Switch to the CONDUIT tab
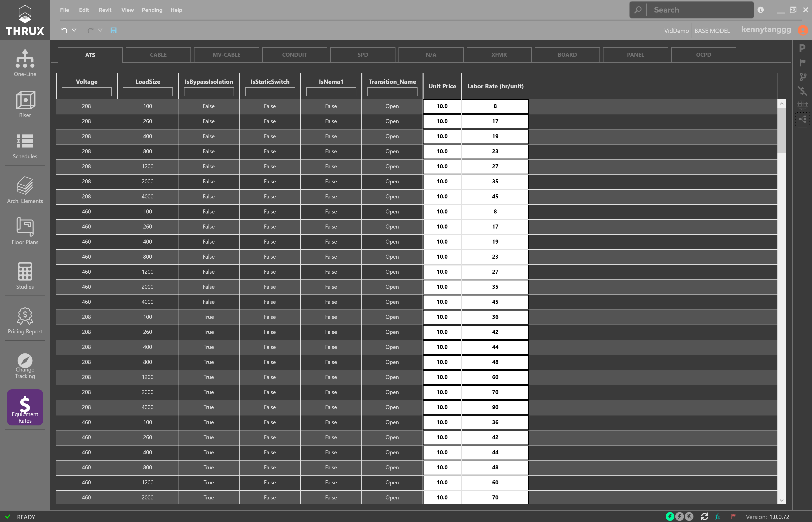The image size is (812, 522). [294, 55]
